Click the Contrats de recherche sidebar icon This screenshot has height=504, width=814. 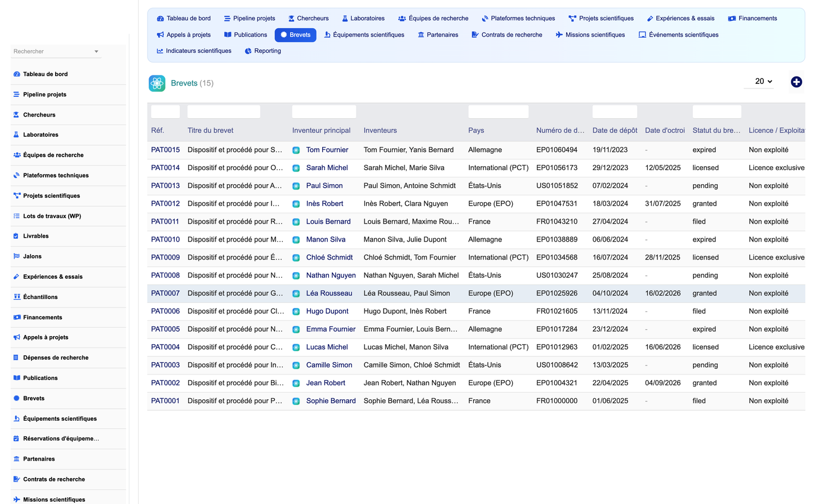click(17, 479)
